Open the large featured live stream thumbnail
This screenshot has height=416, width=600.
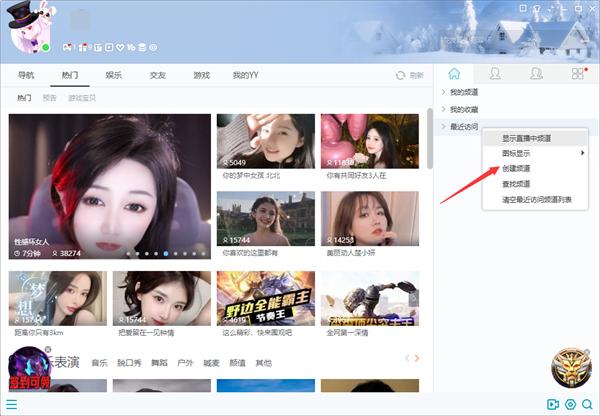109,186
